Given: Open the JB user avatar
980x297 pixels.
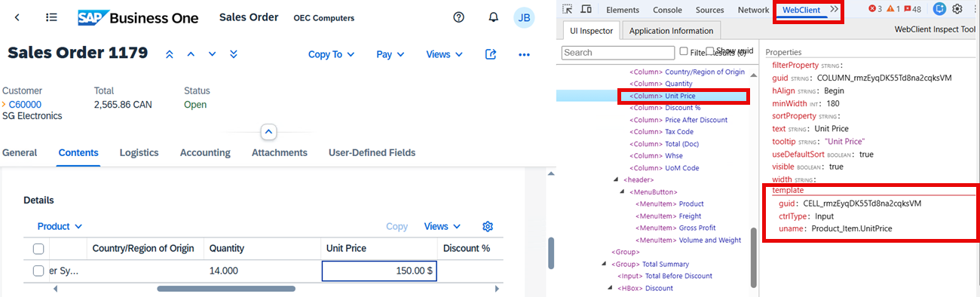Looking at the screenshot, I should coord(524,17).
